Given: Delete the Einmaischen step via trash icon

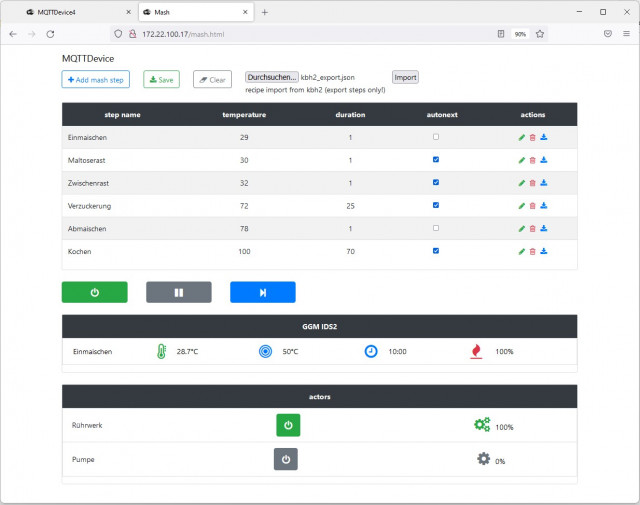Looking at the screenshot, I should pos(532,138).
